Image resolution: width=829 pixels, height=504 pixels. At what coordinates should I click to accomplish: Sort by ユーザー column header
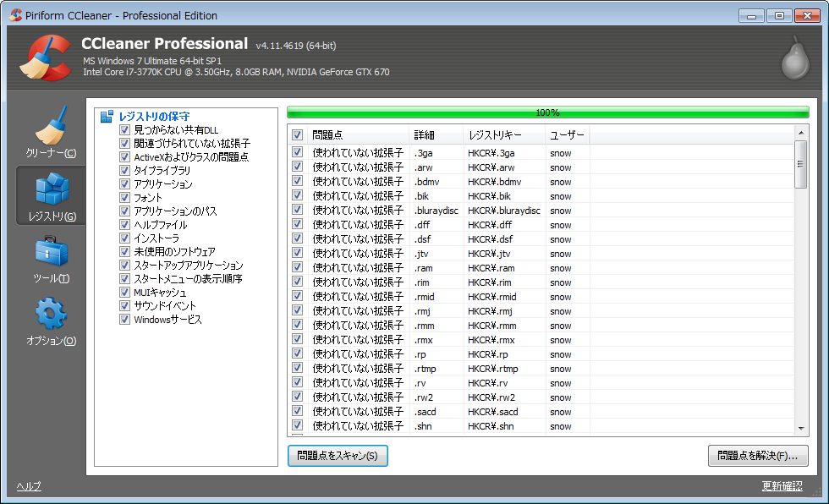(568, 134)
